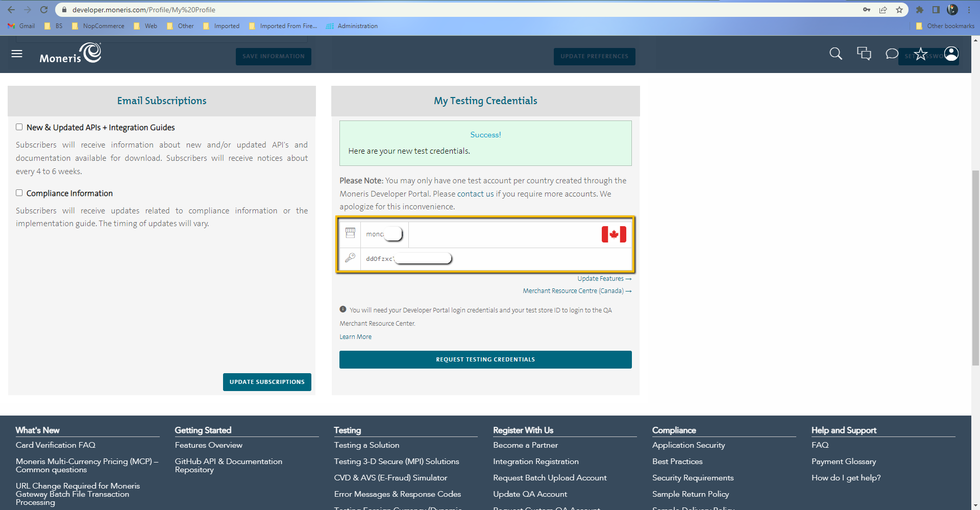This screenshot has height=510, width=980.
Task: Check New & Updated APIs + Integration Guides
Action: point(19,127)
